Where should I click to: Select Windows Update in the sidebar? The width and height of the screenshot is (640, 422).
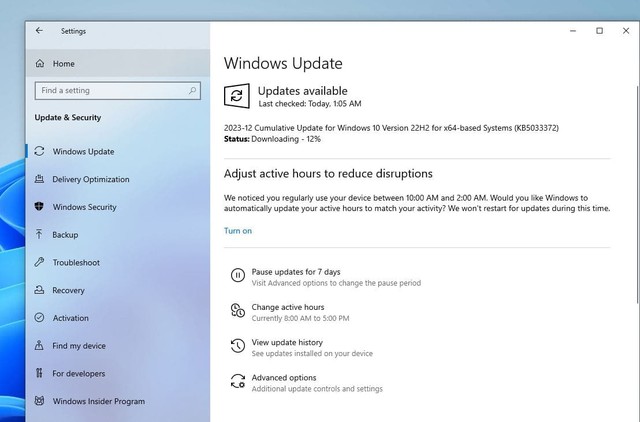point(118,151)
